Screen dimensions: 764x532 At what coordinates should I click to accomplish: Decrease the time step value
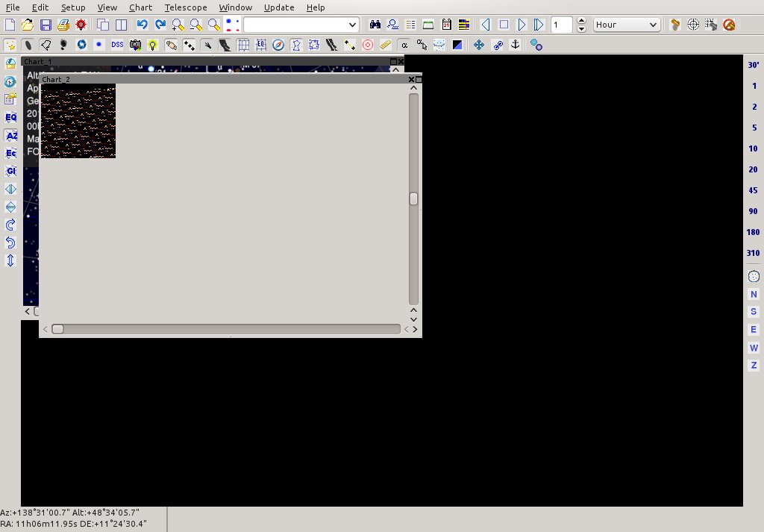581,29
